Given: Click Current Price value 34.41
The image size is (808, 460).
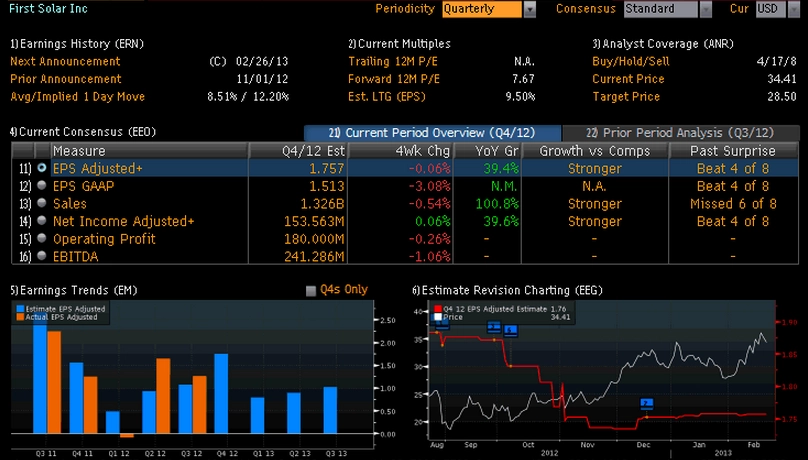Looking at the screenshot, I should click(x=782, y=79).
